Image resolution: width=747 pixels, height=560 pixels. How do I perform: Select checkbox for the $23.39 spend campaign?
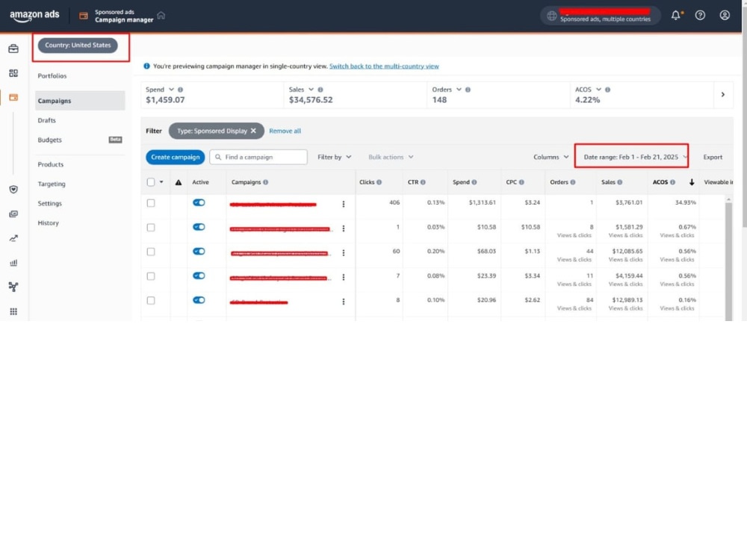pos(151,276)
